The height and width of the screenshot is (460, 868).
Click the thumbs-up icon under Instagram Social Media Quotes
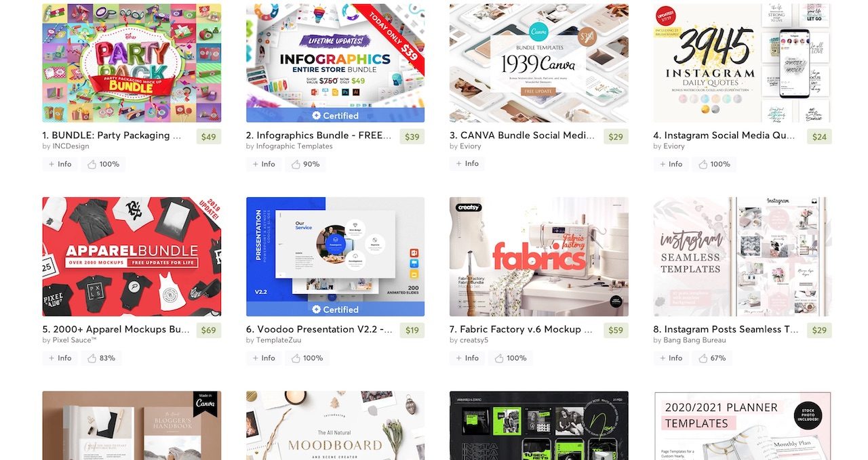pos(703,164)
